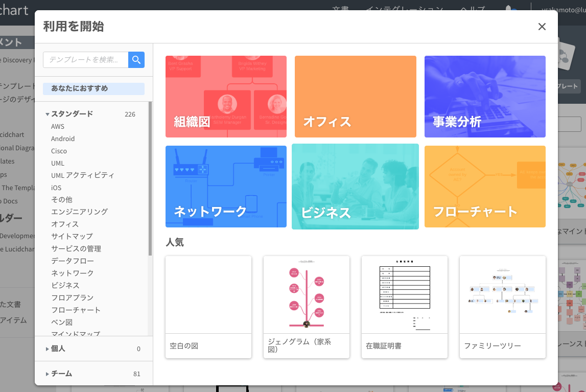Close the 利用を開始 dialog
This screenshot has height=392, width=586.
(x=542, y=27)
